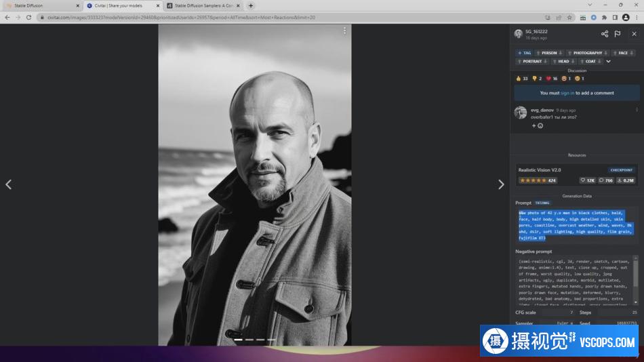Select the Civitai Share your models tab
This screenshot has width=644, height=362.
123,5
